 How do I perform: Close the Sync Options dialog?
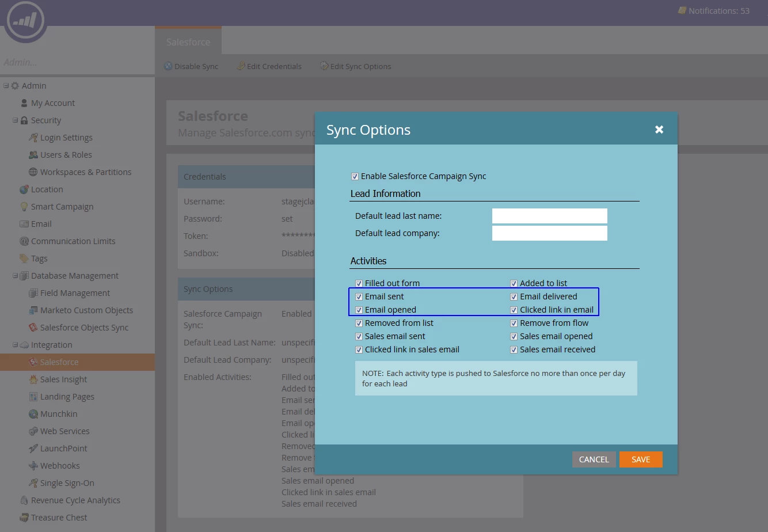(659, 130)
